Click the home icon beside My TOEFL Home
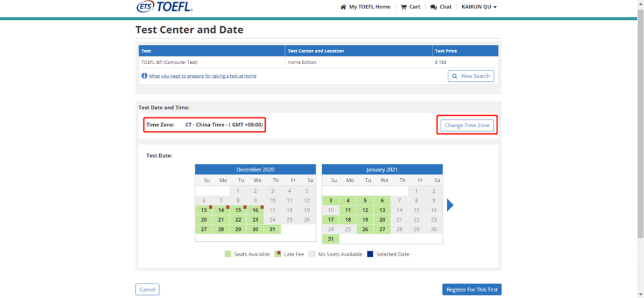 click(x=343, y=7)
